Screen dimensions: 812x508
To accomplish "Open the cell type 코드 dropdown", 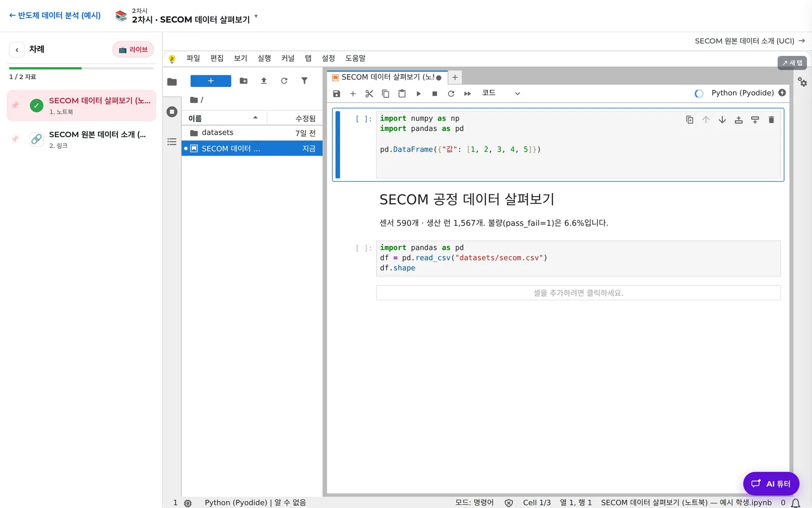I will click(x=501, y=93).
